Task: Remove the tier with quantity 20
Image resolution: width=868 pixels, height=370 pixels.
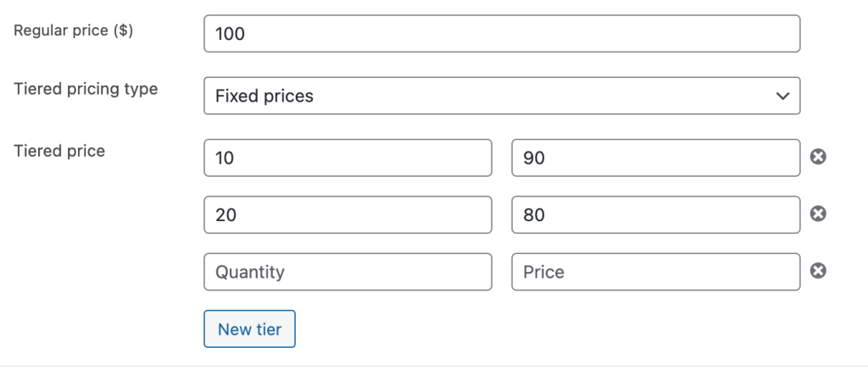Action: pos(818,214)
